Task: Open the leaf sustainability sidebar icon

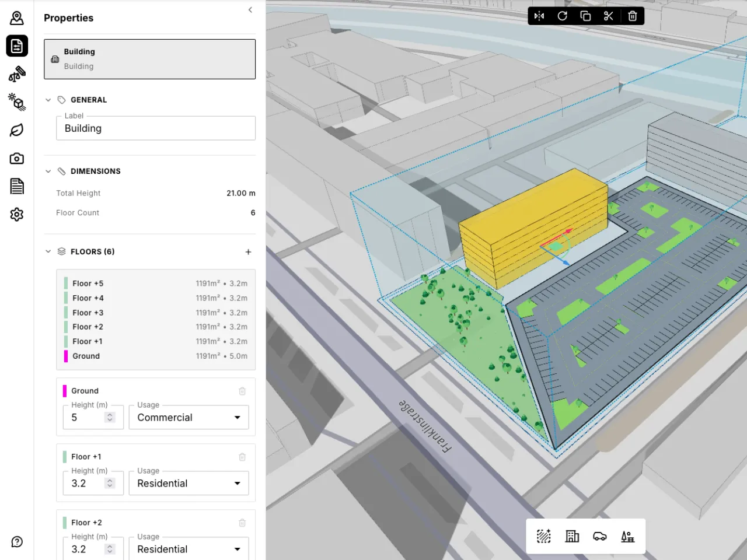Action: pyautogui.click(x=17, y=130)
